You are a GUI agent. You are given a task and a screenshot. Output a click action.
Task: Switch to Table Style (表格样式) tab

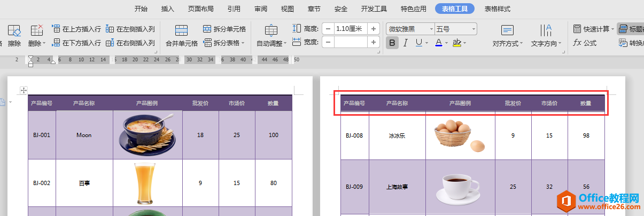(497, 9)
